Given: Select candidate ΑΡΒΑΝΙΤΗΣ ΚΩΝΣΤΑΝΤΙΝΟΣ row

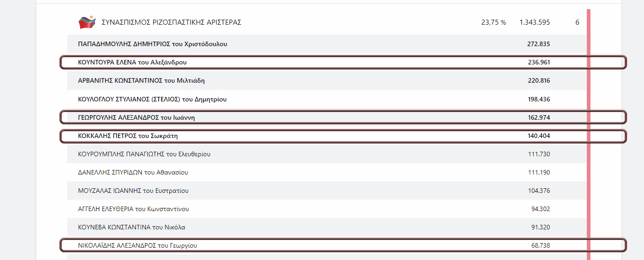Looking at the screenshot, I should coord(327,80).
